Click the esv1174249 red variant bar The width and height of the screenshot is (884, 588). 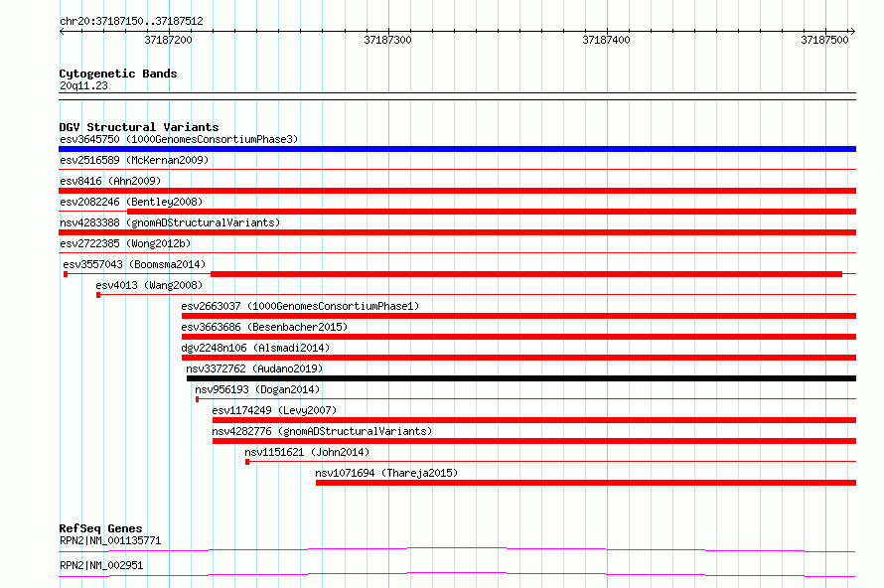tap(534, 420)
